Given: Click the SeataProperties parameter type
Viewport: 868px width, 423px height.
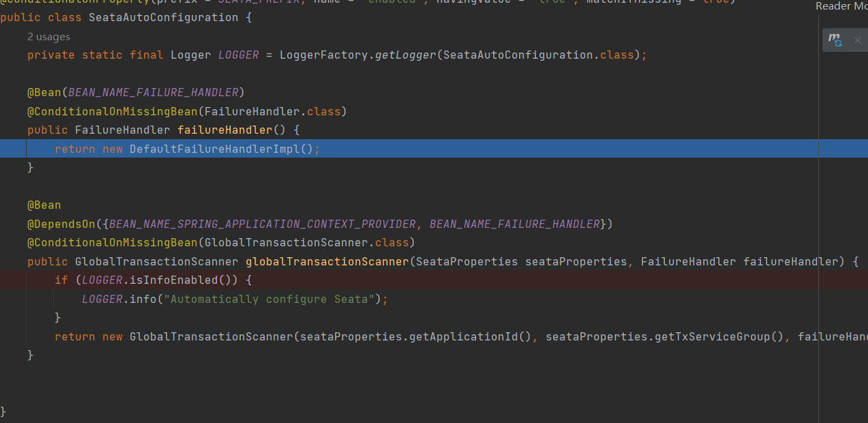Looking at the screenshot, I should pos(467,261).
